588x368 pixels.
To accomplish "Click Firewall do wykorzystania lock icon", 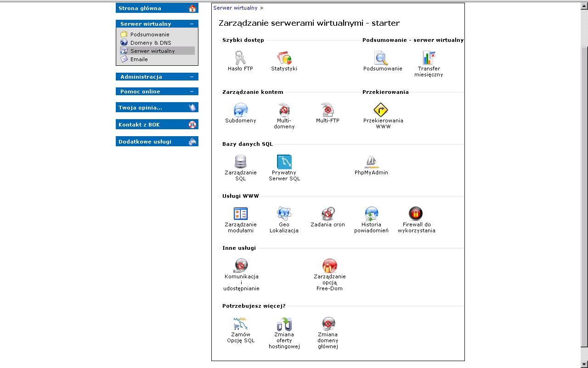I will tap(415, 214).
